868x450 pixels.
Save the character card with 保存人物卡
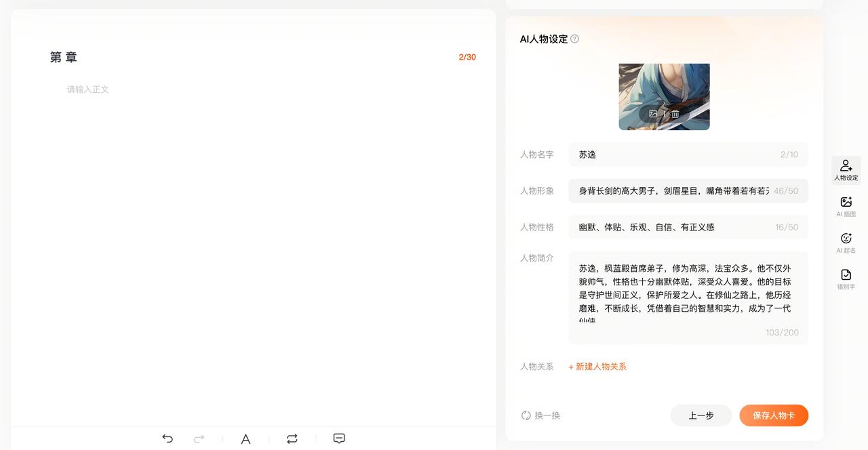(x=773, y=415)
